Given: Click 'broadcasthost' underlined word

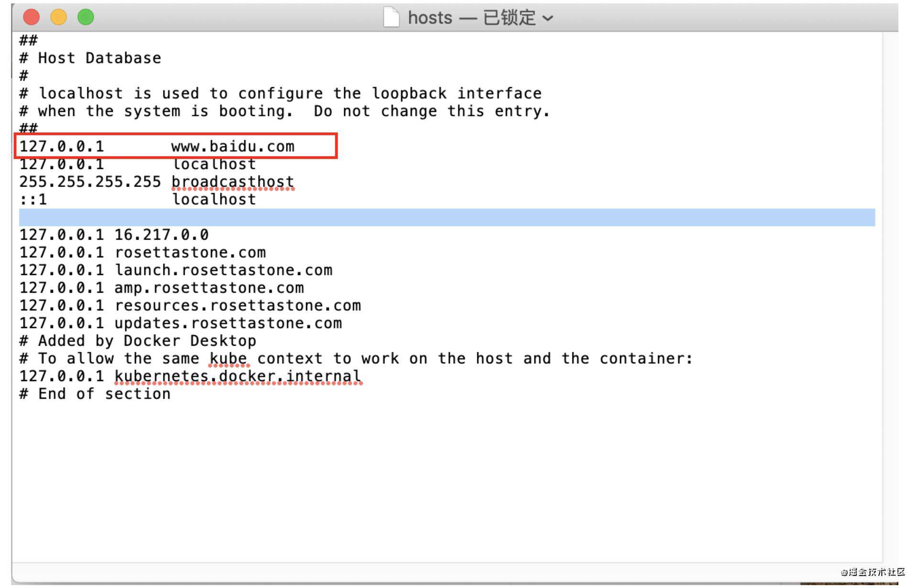Looking at the screenshot, I should [x=233, y=182].
